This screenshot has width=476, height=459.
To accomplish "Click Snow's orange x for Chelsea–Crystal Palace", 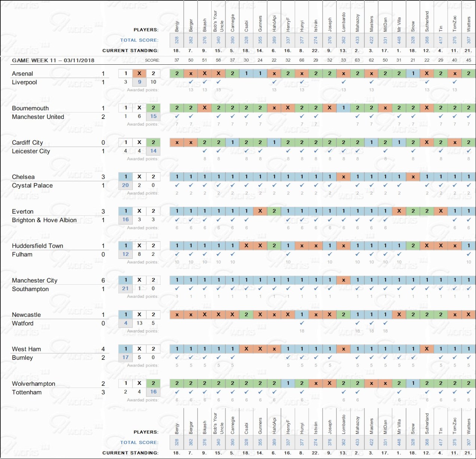I will tap(413, 177).
